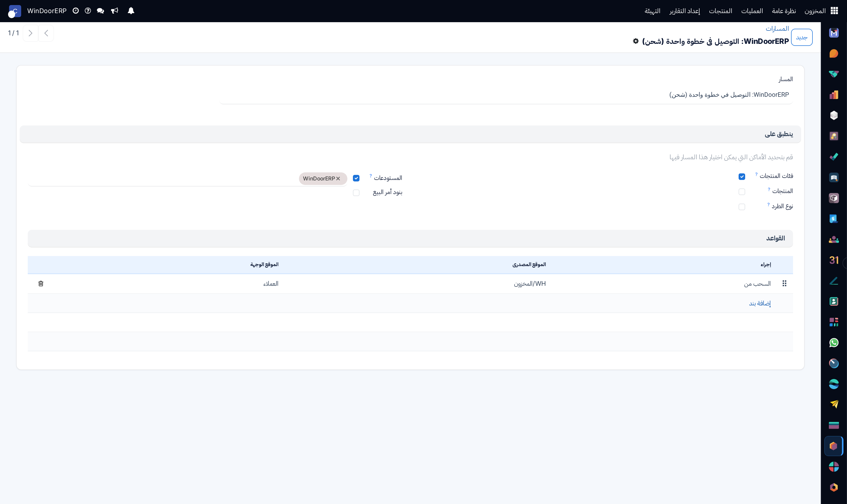Open the white cube app icon
The height and width of the screenshot is (504, 847).
click(834, 115)
